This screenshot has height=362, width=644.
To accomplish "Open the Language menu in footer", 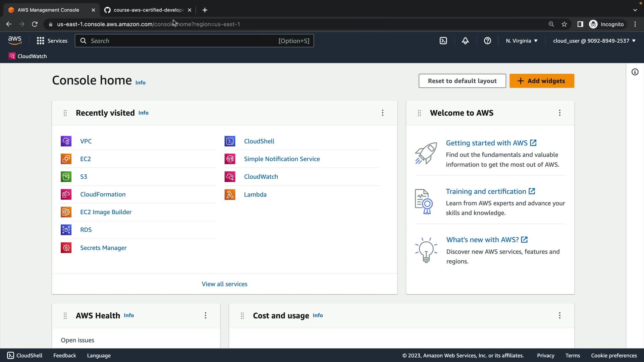I will 99,355.
